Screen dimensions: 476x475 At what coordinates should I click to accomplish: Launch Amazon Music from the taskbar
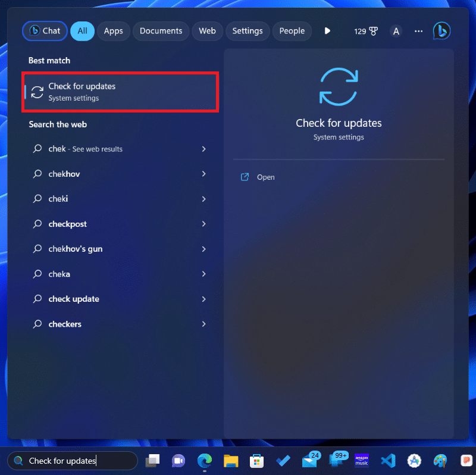[x=362, y=461]
